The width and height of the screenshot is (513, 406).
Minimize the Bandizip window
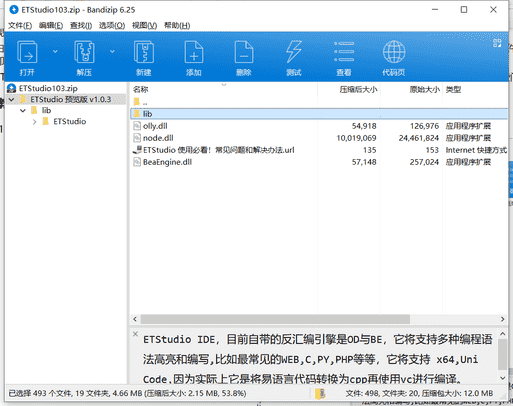[435, 10]
